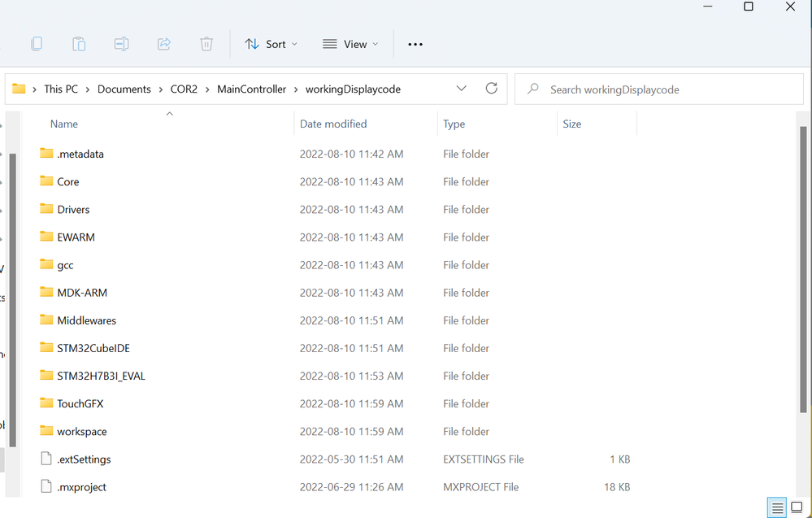The width and height of the screenshot is (812, 518).
Task: Click the Drivers folder name
Action: (73, 209)
